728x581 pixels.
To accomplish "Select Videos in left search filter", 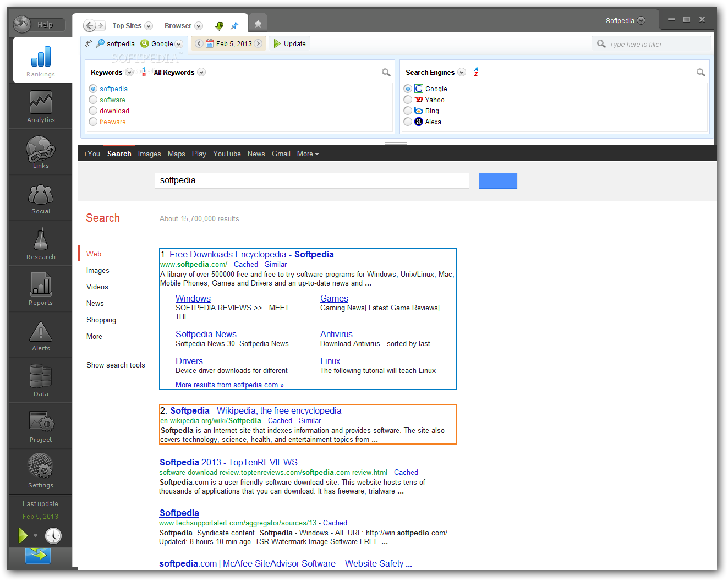I will (97, 287).
